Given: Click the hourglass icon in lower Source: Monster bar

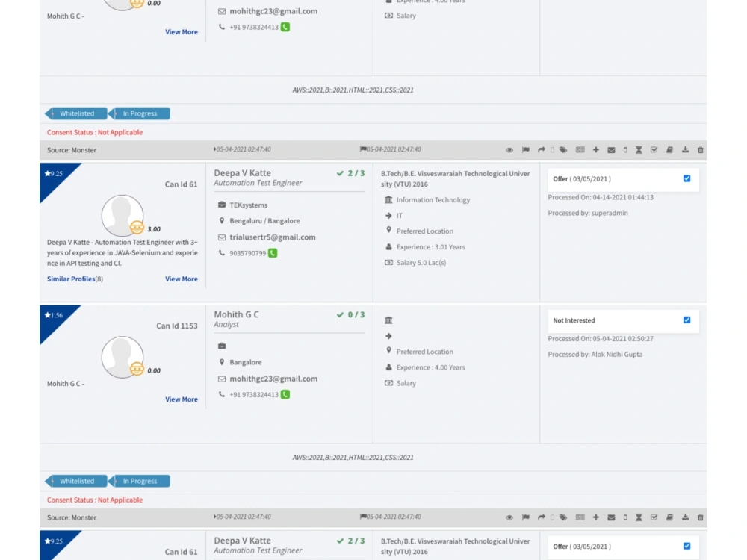Looking at the screenshot, I should point(639,517).
